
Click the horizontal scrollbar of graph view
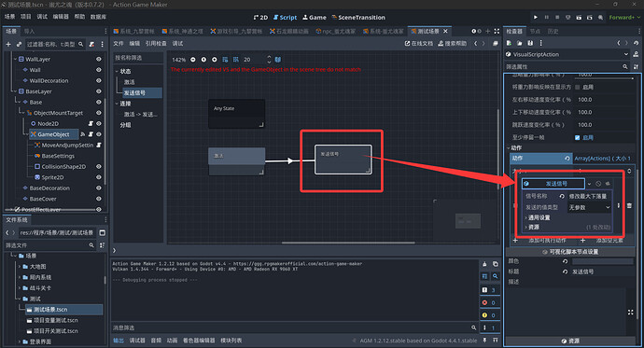tap(348, 243)
